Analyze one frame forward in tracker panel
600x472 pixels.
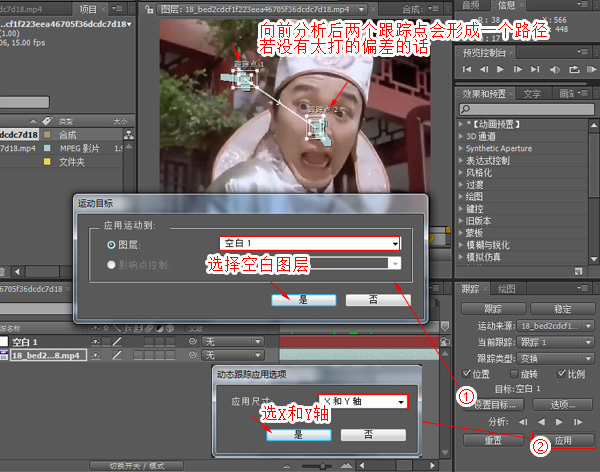(x=578, y=422)
